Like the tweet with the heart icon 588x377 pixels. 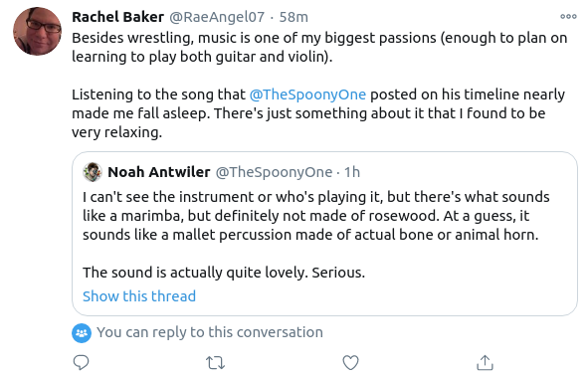click(x=350, y=362)
